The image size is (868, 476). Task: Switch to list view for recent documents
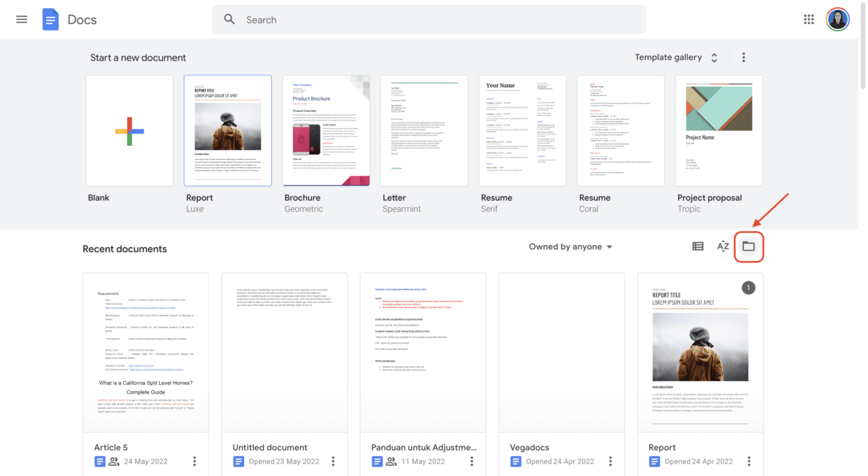coord(697,246)
